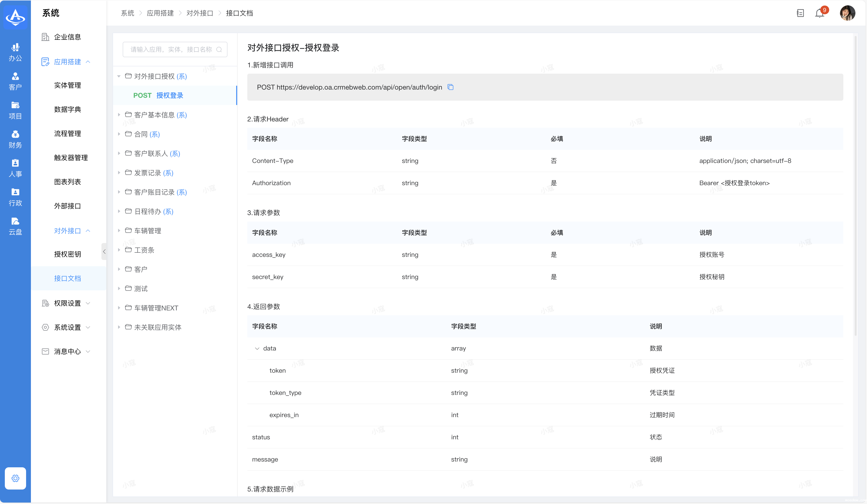The height and width of the screenshot is (504, 867).
Task: Expand the 车辆管理NEXT folder
Action: (119, 308)
